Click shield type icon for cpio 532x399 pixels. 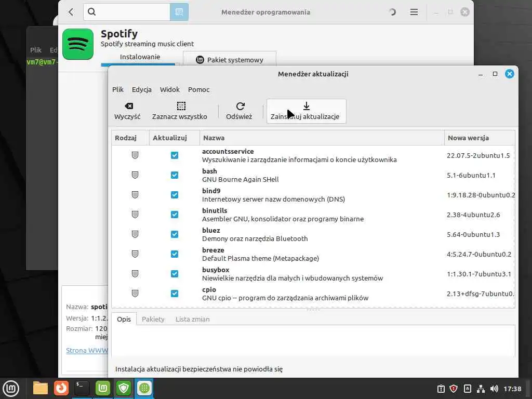point(135,293)
